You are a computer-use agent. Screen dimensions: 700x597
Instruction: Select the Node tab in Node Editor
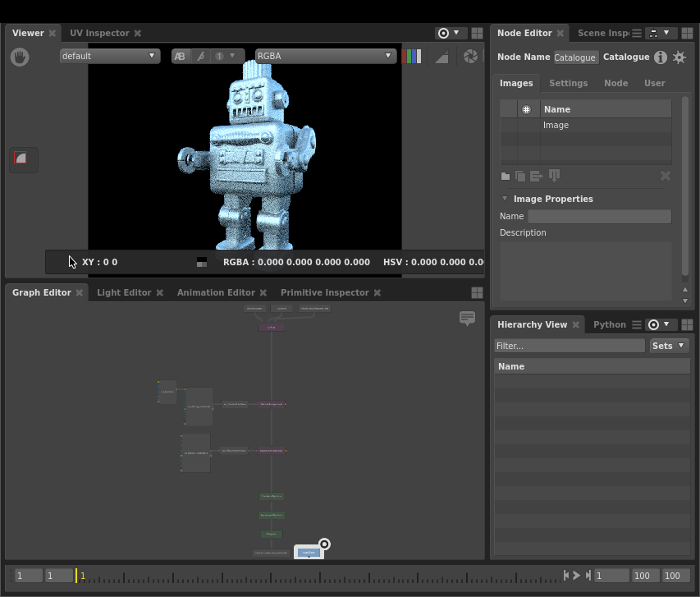615,83
